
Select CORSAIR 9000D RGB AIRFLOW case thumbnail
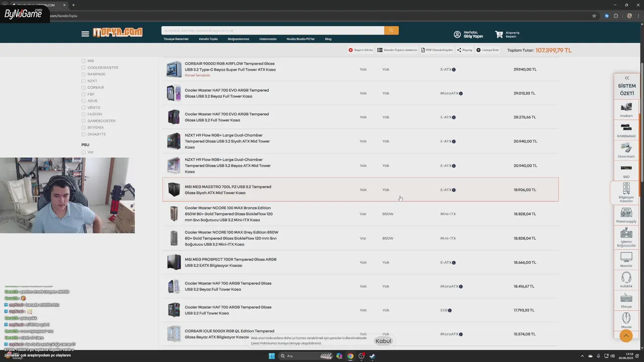pyautogui.click(x=174, y=69)
